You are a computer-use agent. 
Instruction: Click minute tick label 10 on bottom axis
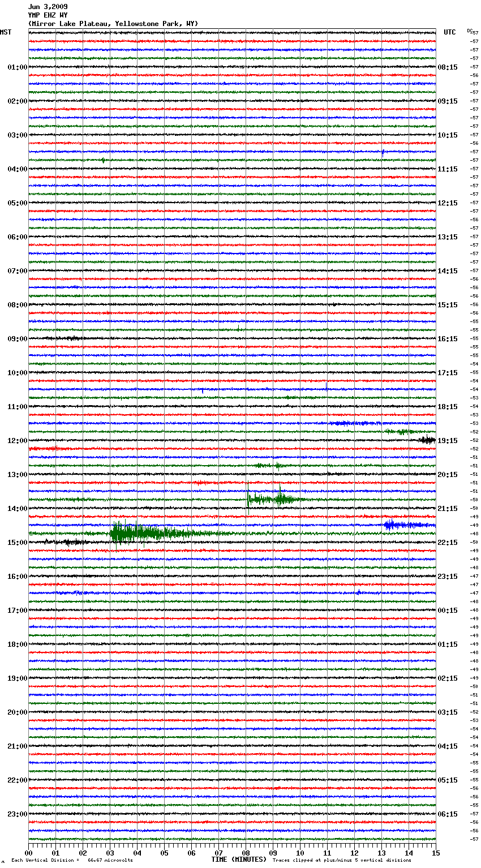[x=300, y=853]
